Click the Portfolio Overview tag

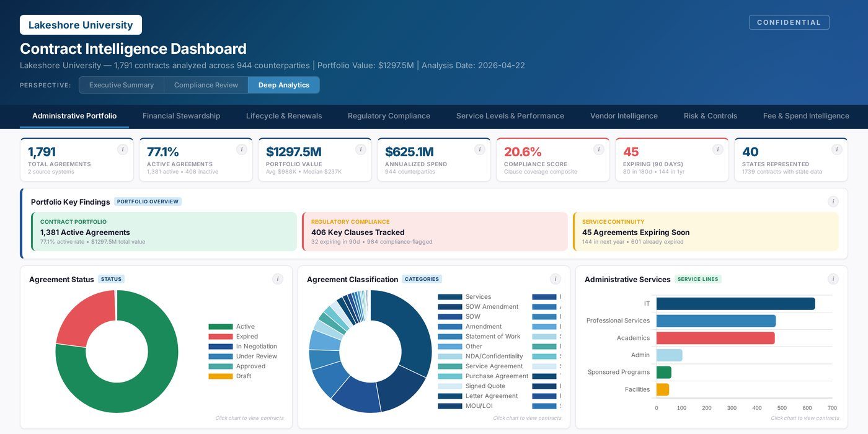148,201
